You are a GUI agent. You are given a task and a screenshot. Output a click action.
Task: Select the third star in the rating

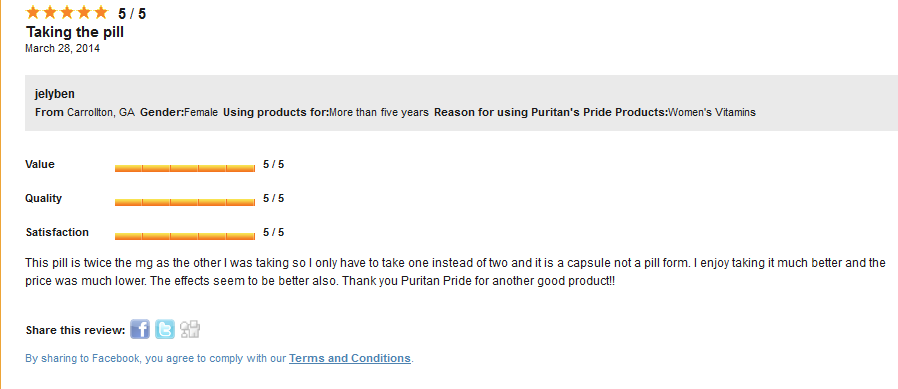tap(67, 12)
